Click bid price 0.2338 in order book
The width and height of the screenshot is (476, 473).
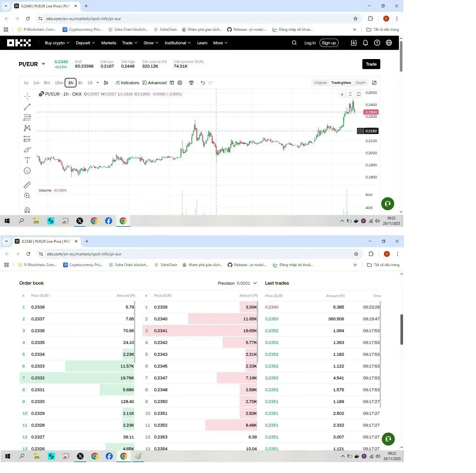(x=38, y=307)
